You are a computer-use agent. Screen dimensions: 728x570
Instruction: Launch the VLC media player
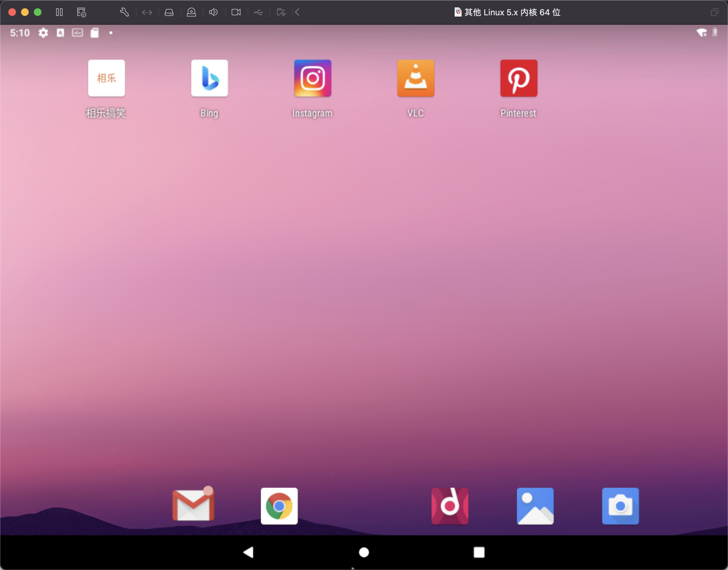click(x=415, y=78)
